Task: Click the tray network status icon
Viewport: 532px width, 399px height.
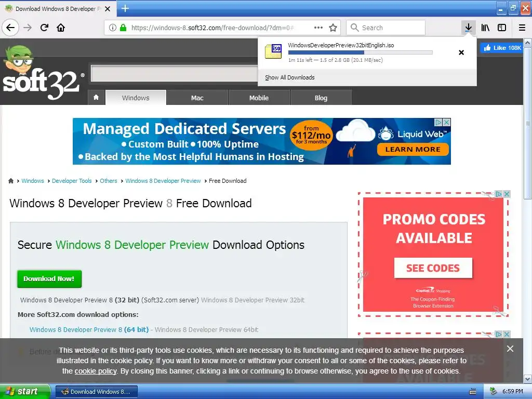Action: point(493,391)
